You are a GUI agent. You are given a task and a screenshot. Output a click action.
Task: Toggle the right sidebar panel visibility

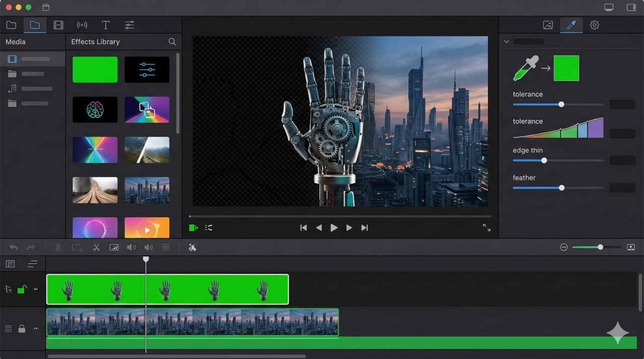point(631,8)
